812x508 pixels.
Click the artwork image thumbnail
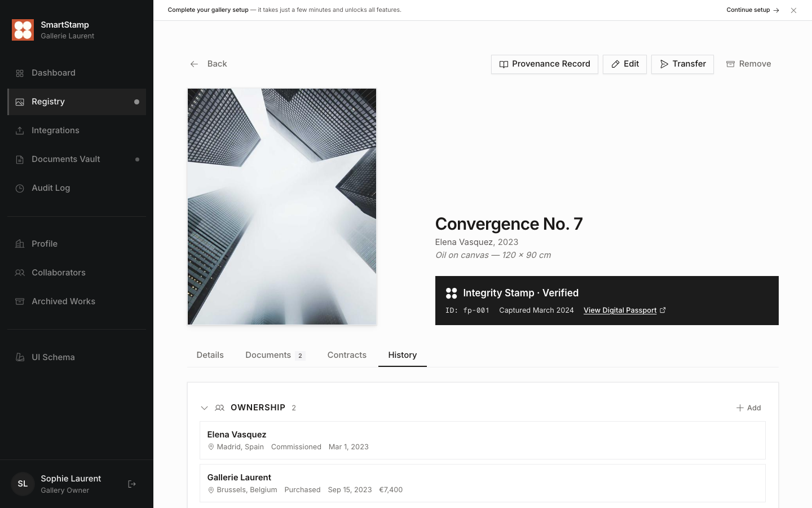tap(282, 207)
